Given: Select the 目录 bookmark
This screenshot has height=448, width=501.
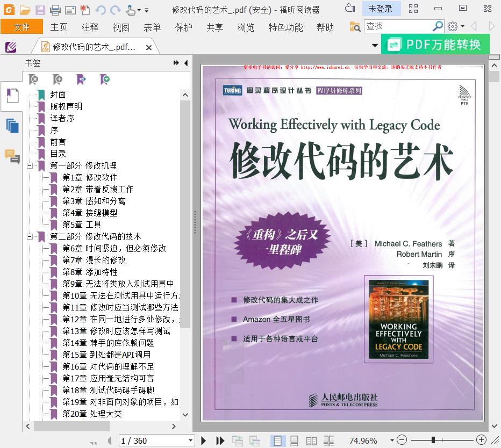Looking at the screenshot, I should (58, 154).
